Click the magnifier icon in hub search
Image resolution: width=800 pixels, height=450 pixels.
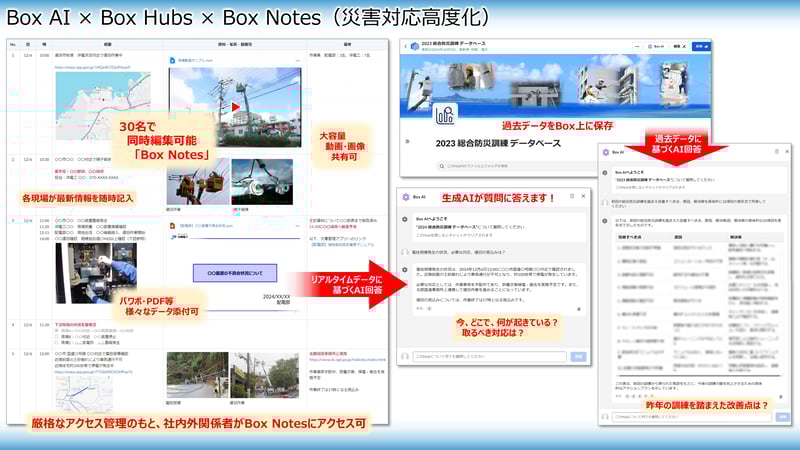pos(442,166)
